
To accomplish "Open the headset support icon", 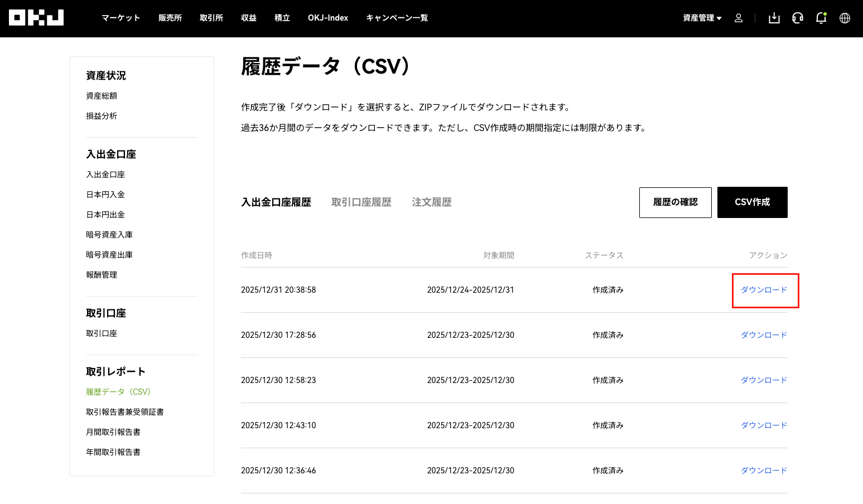I will pyautogui.click(x=798, y=18).
